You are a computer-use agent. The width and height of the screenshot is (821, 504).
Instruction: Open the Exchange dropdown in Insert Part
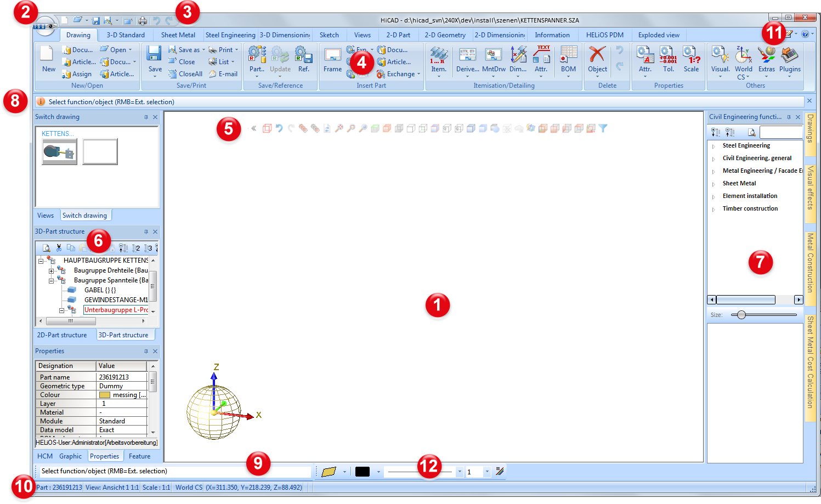tap(418, 74)
